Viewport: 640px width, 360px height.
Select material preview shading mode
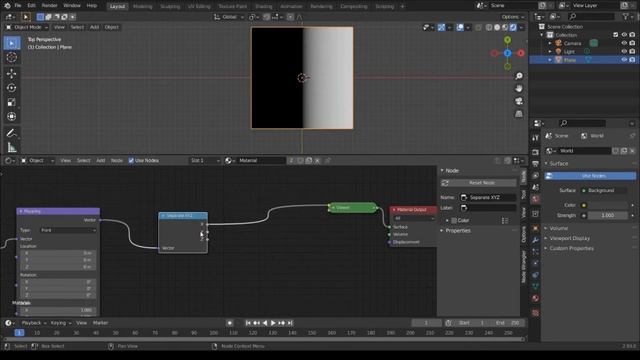click(x=505, y=27)
